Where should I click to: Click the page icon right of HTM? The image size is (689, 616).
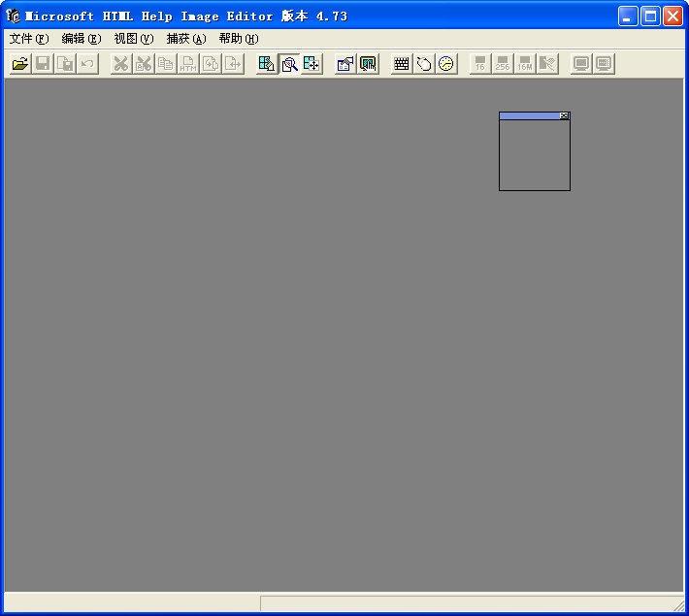tap(211, 64)
